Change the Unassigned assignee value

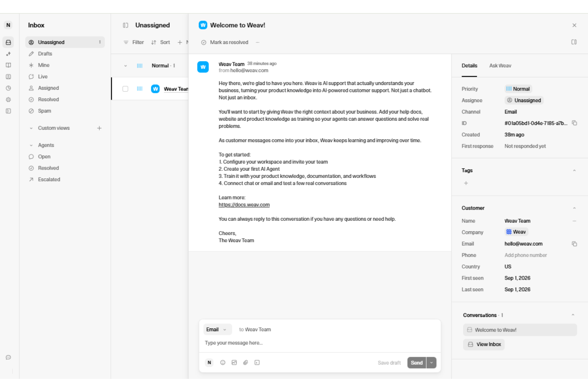pos(524,100)
